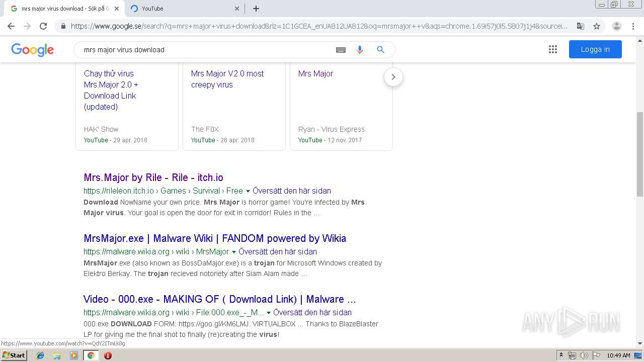Screen dimensions: 644x362
Task: Click the Logga in button
Action: 595,49
